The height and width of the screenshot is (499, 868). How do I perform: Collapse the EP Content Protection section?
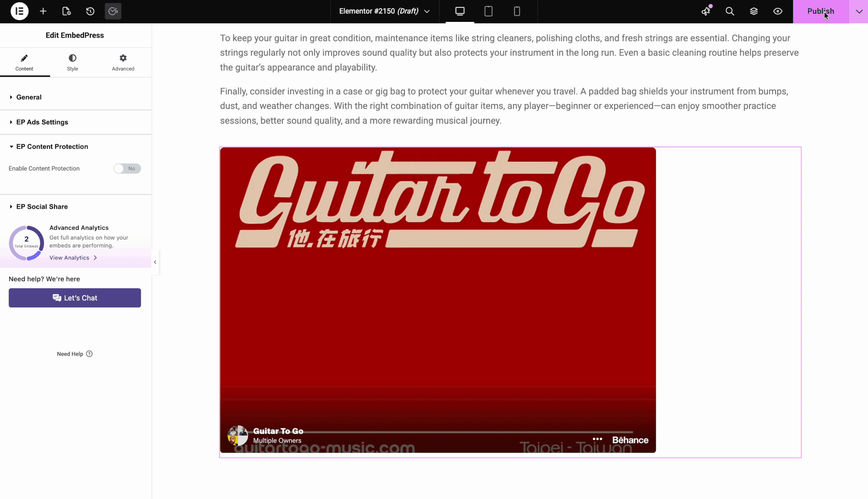click(51, 147)
